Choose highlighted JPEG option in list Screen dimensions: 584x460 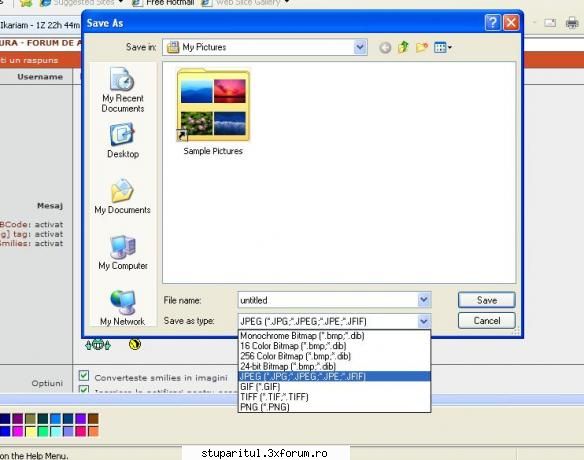334,376
